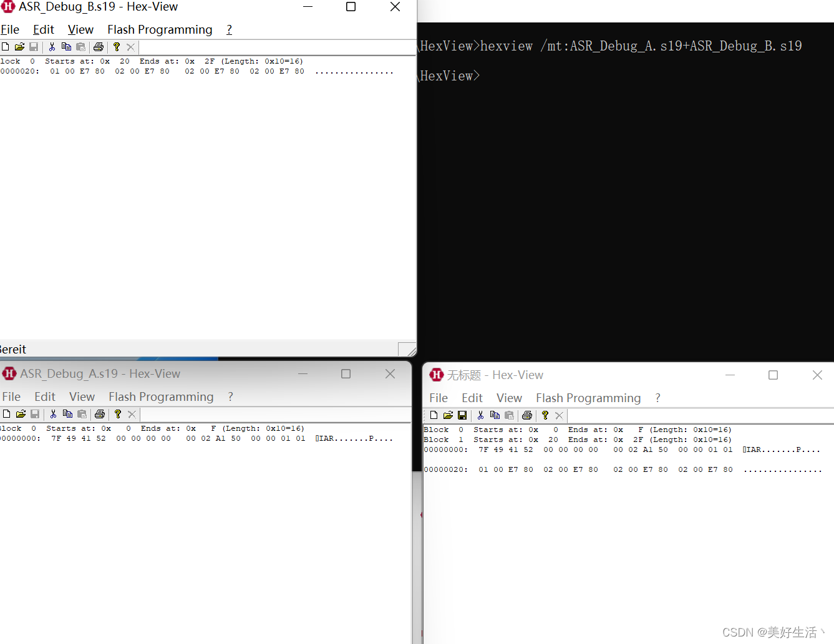This screenshot has width=834, height=644.
Task: Click the Paste icon in the untitled Hex-View toolbar
Action: coord(510,415)
